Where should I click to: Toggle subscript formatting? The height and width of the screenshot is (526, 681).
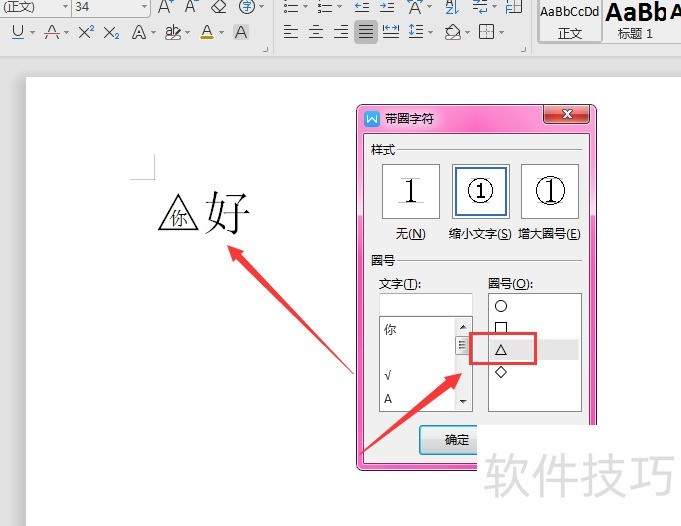tap(111, 32)
